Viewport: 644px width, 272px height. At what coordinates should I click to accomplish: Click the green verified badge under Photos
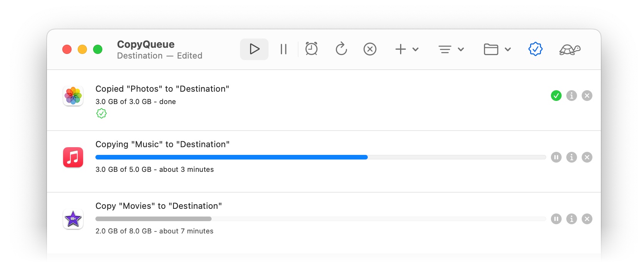(x=101, y=114)
